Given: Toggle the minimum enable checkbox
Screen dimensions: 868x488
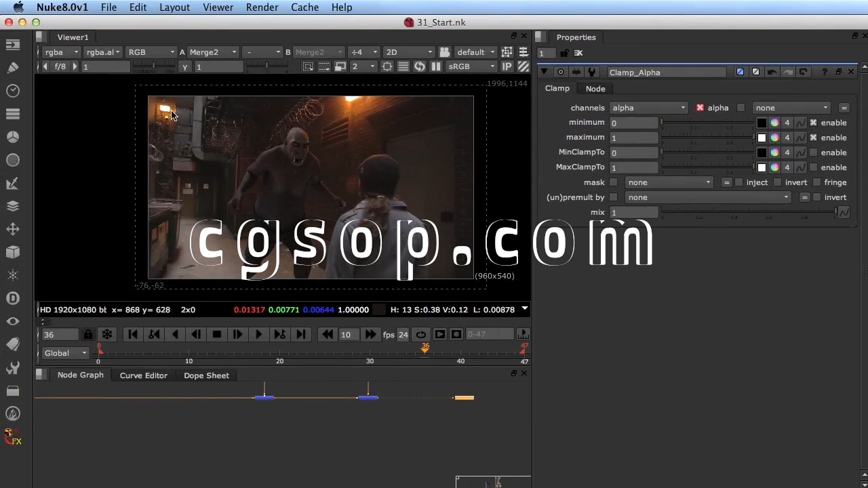Looking at the screenshot, I should pos(813,123).
